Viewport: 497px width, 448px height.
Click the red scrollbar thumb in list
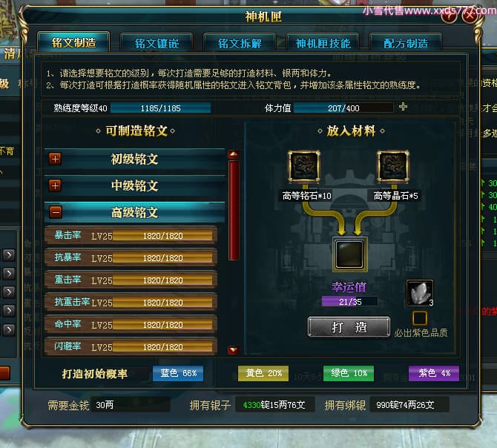pos(234,210)
